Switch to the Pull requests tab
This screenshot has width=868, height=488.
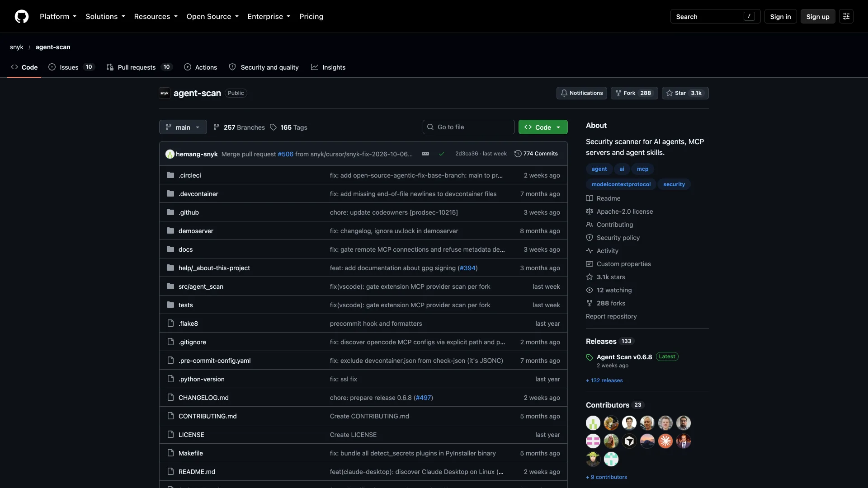click(x=139, y=67)
